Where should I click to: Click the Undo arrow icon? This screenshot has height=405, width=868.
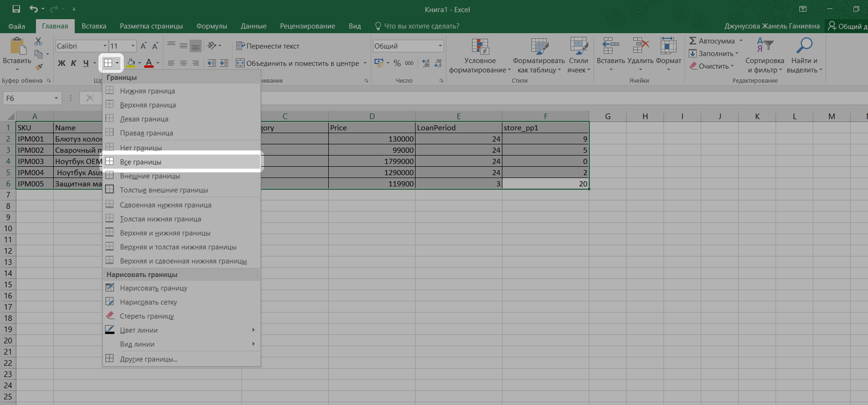pyautogui.click(x=33, y=9)
